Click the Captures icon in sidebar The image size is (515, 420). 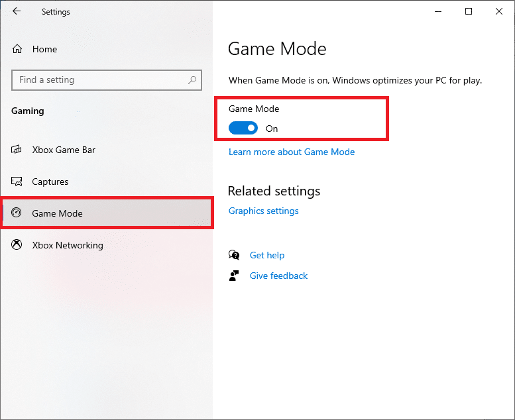tap(17, 182)
